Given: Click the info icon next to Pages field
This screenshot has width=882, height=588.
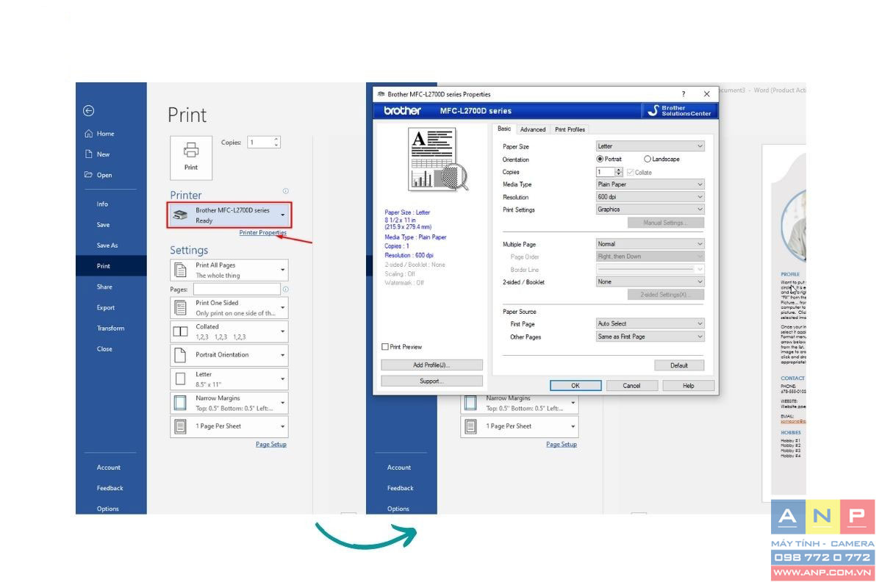Looking at the screenshot, I should (286, 290).
